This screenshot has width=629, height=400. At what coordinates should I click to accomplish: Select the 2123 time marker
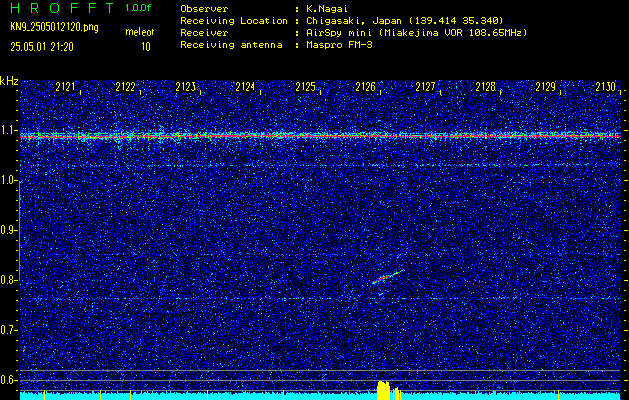click(185, 87)
